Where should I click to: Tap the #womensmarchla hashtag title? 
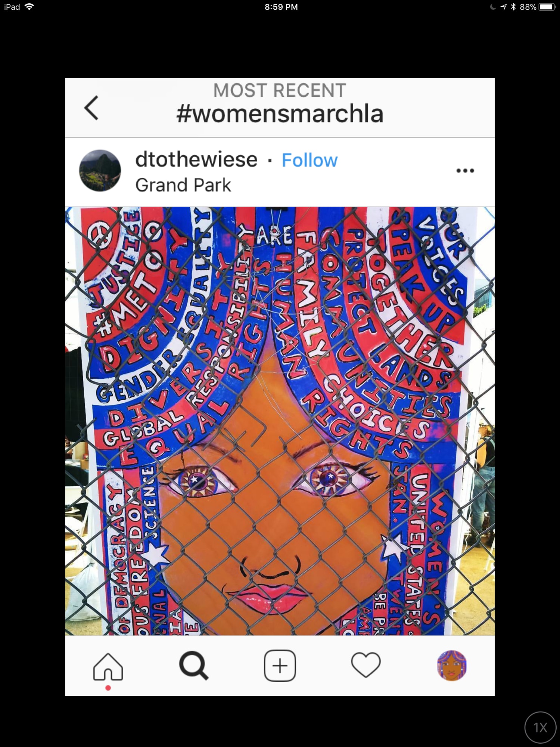(x=280, y=114)
